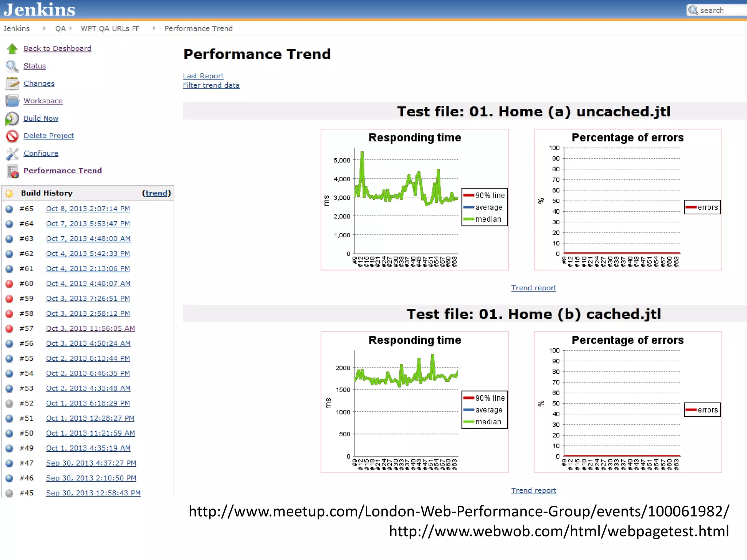Open the Configure link

pos(41,153)
